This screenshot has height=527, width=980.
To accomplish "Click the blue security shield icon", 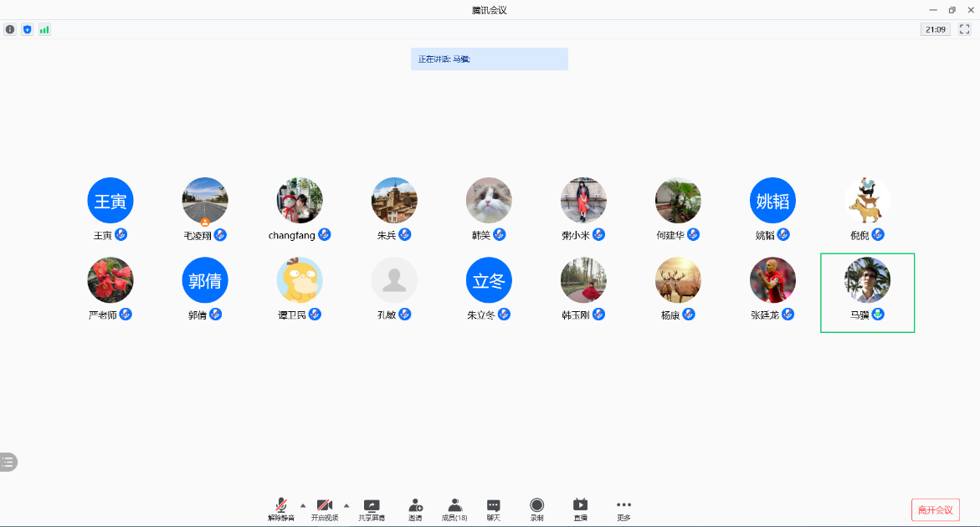I will tap(28, 29).
